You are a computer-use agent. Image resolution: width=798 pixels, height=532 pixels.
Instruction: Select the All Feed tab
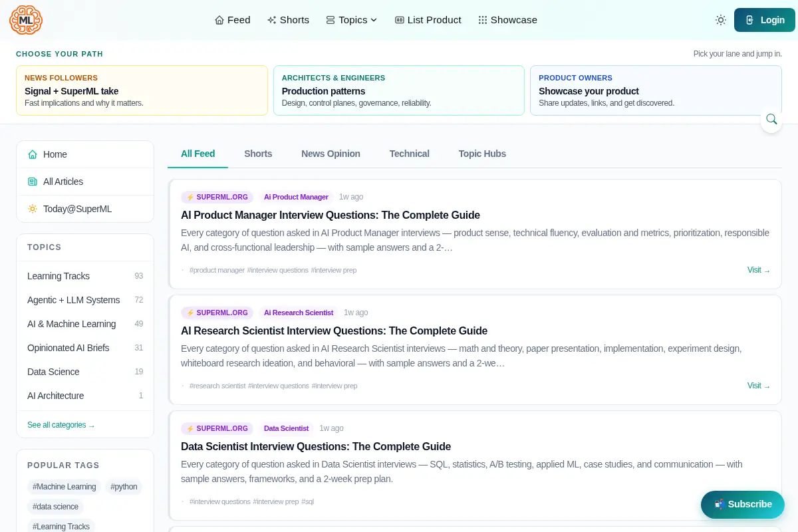(198, 154)
